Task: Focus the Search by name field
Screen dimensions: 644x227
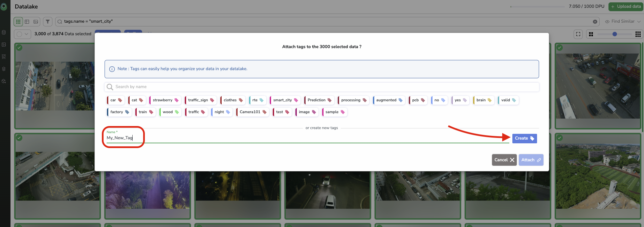Action: [321, 87]
